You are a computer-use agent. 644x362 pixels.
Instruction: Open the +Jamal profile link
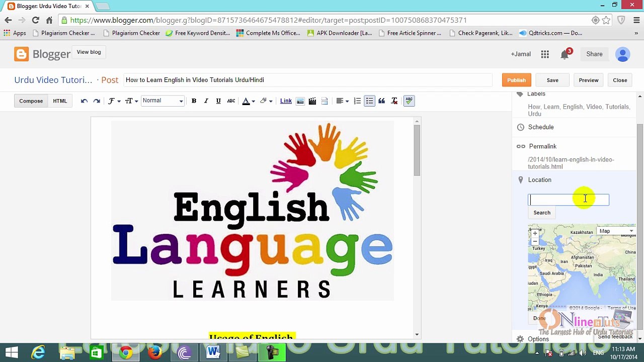[x=521, y=54]
